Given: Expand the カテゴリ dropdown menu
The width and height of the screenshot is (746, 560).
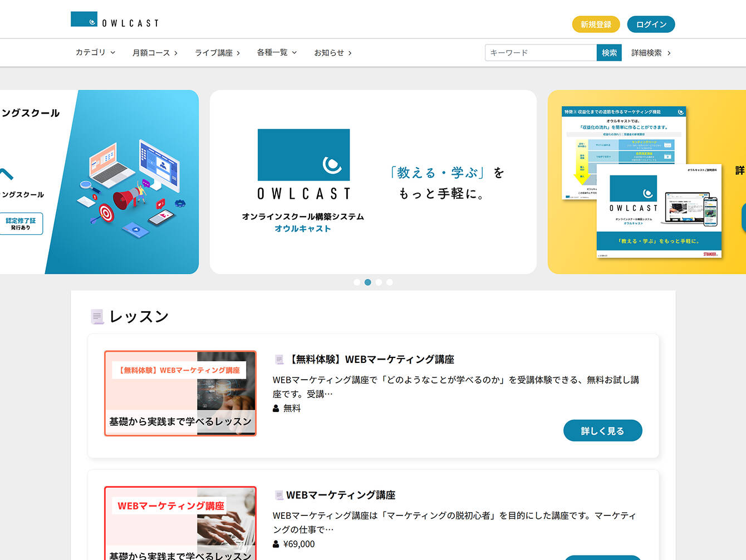Looking at the screenshot, I should (x=96, y=52).
